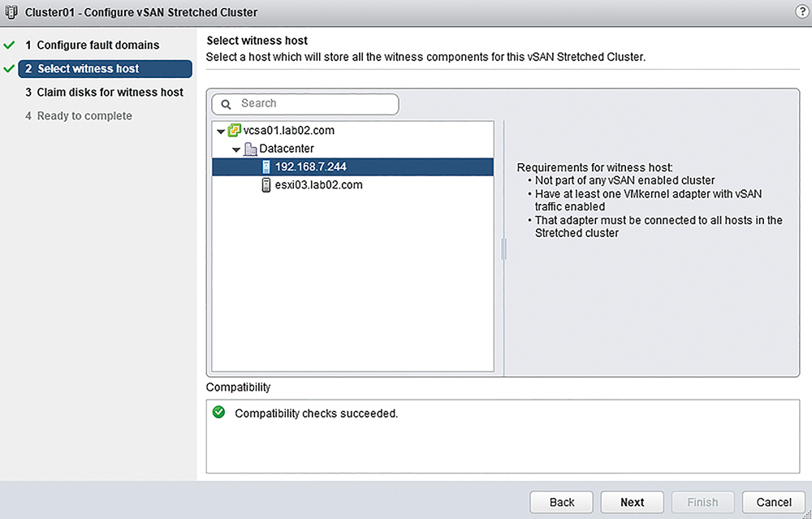This screenshot has height=519, width=812.
Task: Open the help question mark icon
Action: (802, 12)
